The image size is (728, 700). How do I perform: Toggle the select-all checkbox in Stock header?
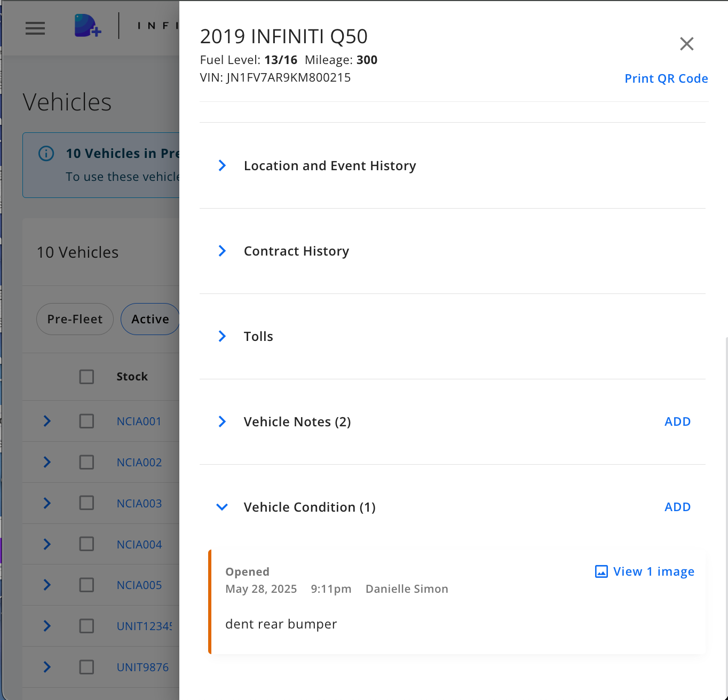pos(86,377)
